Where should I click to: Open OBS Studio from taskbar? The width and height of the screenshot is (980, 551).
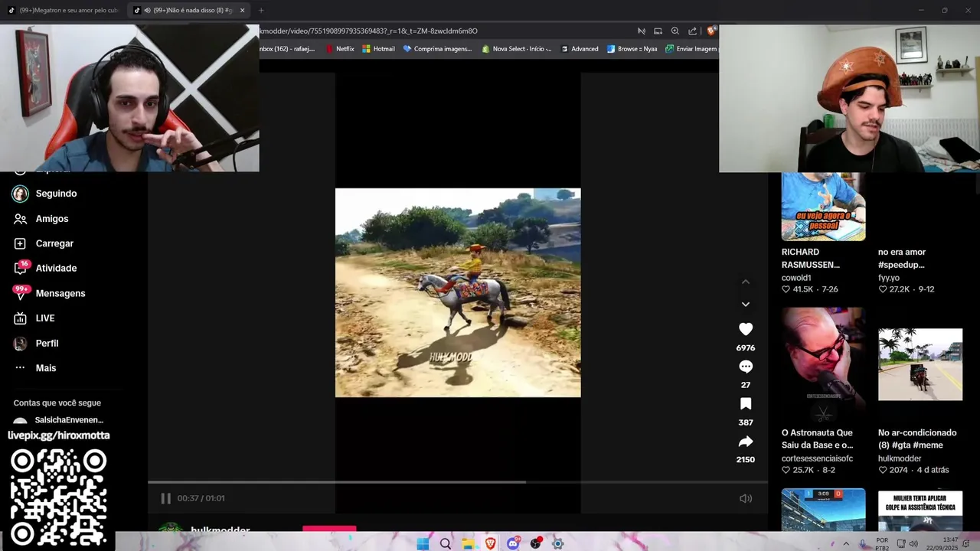[x=535, y=543]
